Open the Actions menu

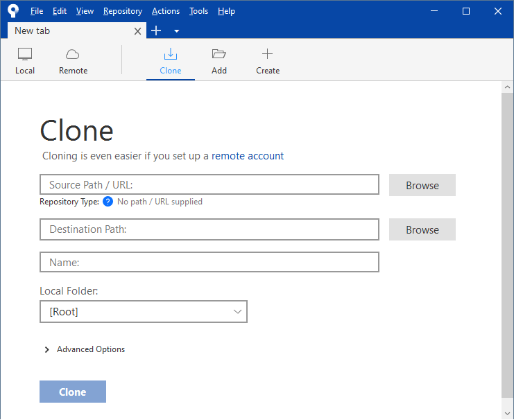[165, 11]
